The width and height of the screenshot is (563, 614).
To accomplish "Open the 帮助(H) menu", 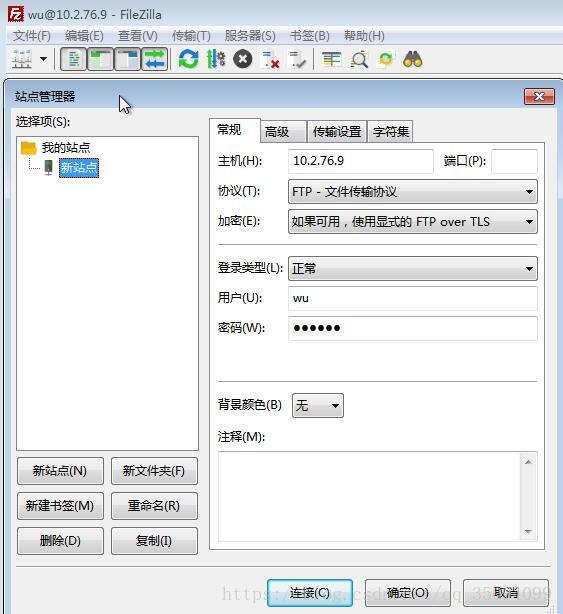I will [x=364, y=36].
